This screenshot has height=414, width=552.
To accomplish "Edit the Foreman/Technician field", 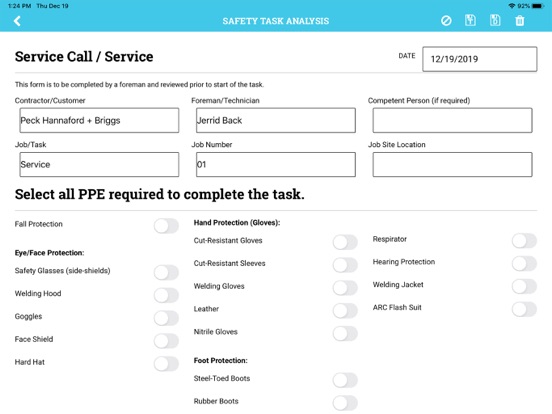I will (276, 120).
